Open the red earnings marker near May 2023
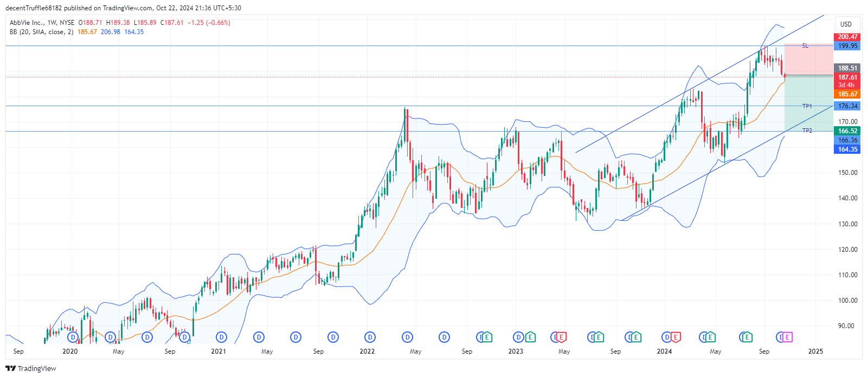Viewport: 868px width, 378px height. point(561,337)
